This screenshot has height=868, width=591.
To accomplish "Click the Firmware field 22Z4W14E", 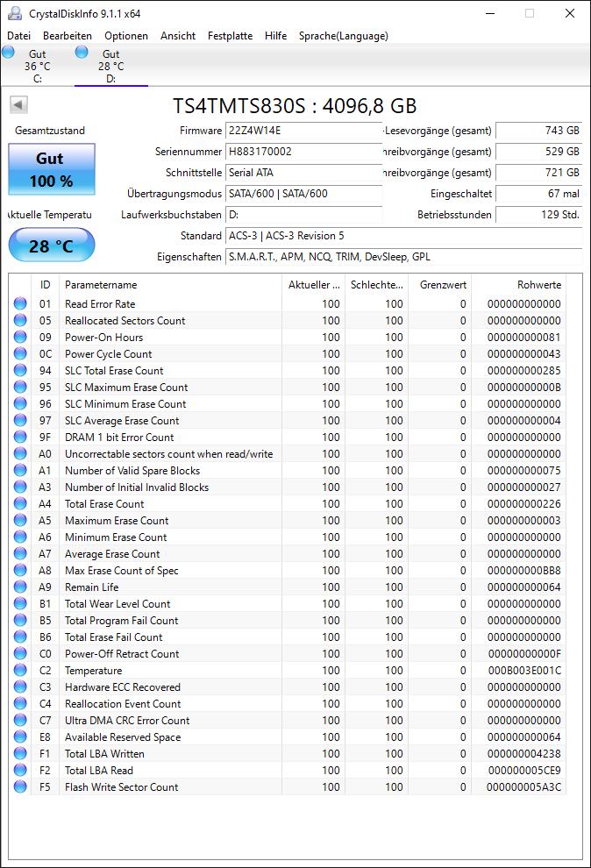I will [x=303, y=131].
